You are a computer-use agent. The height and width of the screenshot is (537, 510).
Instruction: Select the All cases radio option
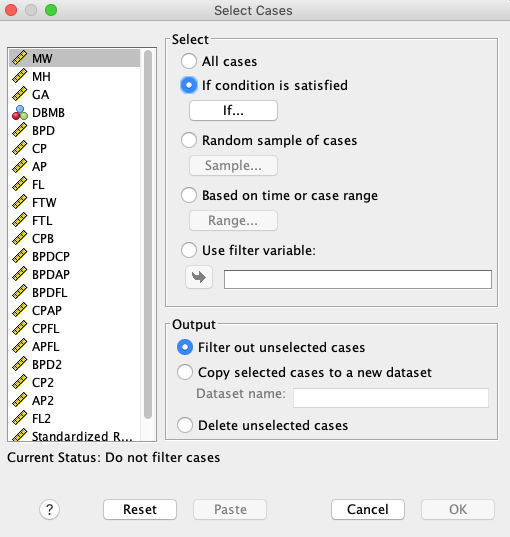[x=189, y=61]
